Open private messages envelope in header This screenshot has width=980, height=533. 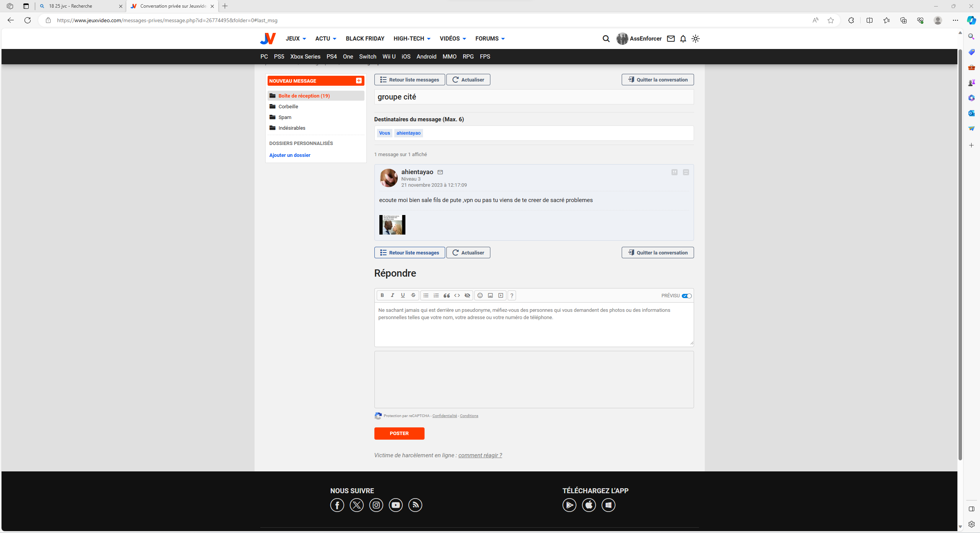coord(671,39)
